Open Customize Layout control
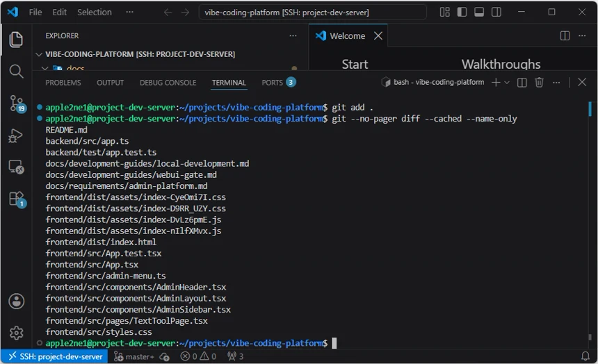 (445, 13)
